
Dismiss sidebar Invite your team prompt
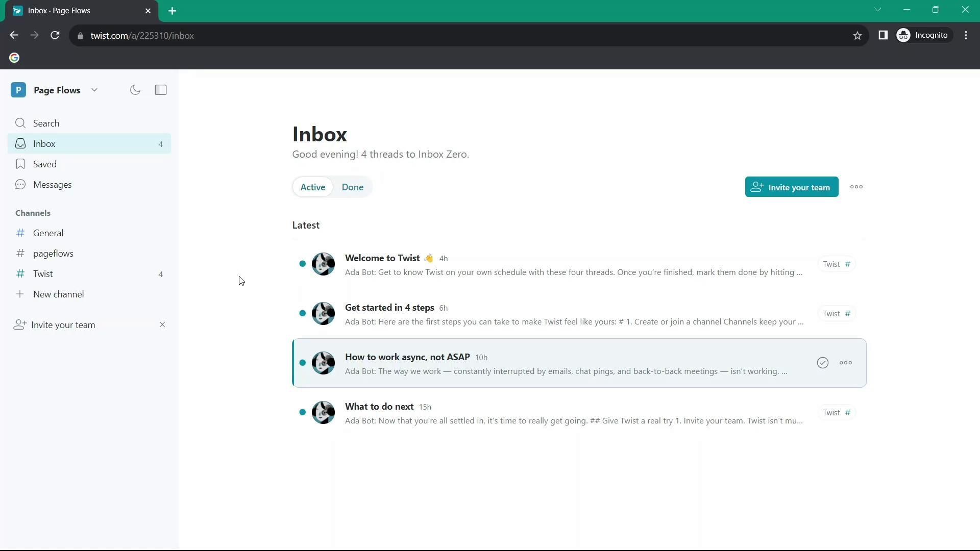pos(162,325)
